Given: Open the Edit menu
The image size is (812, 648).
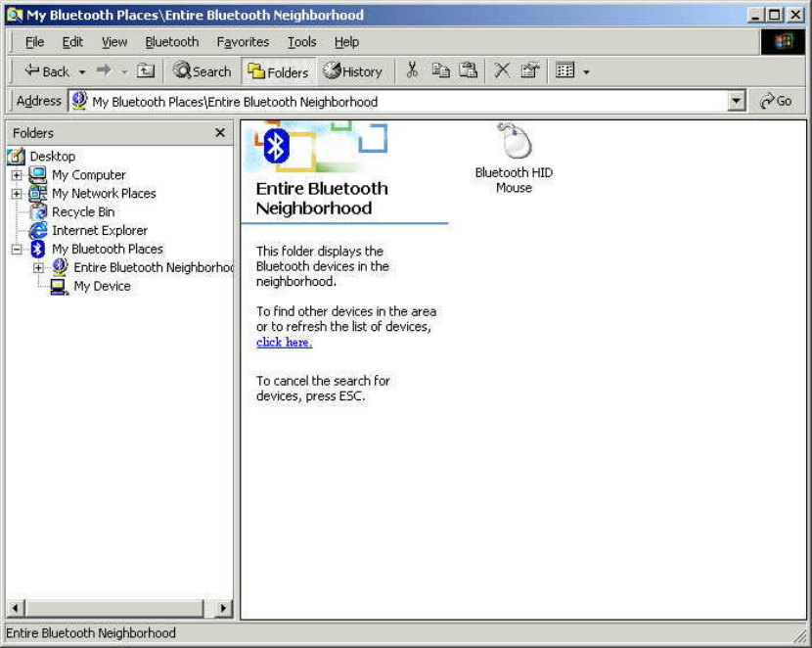Looking at the screenshot, I should [72, 42].
